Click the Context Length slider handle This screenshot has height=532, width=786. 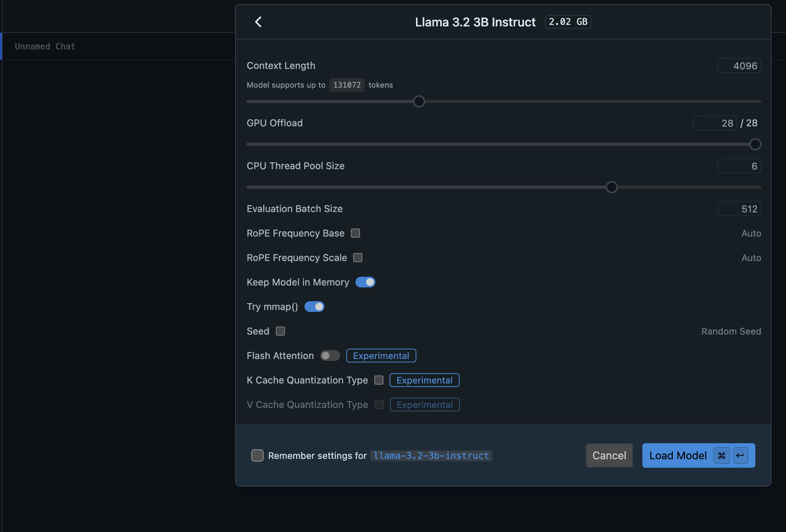click(x=419, y=101)
